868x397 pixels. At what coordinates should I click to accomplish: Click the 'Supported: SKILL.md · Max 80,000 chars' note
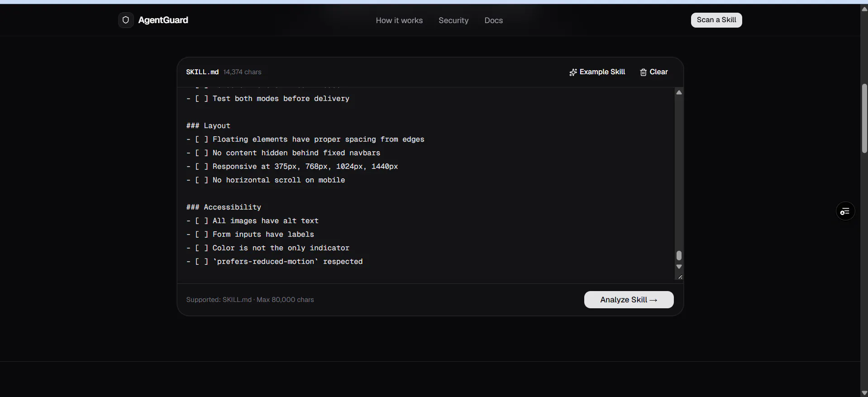pyautogui.click(x=250, y=300)
